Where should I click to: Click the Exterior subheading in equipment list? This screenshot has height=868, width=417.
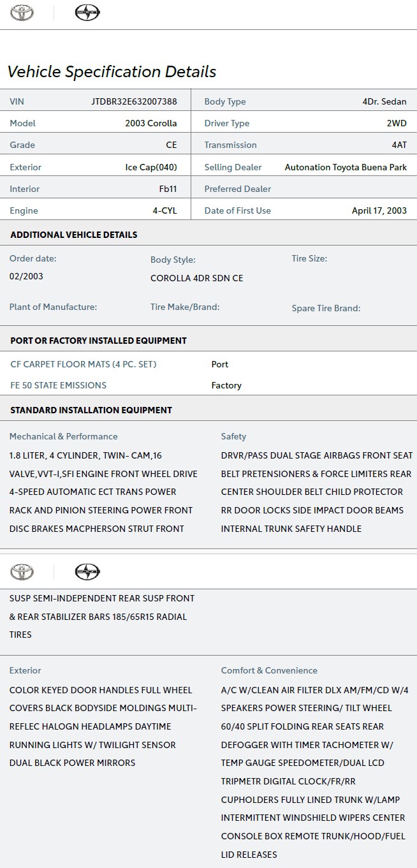[x=25, y=670]
